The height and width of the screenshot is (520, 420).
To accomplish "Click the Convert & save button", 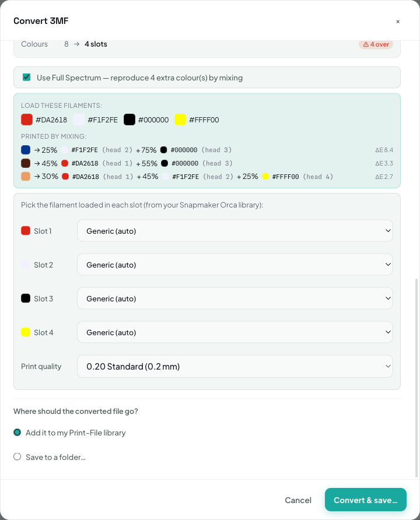I will 366,500.
